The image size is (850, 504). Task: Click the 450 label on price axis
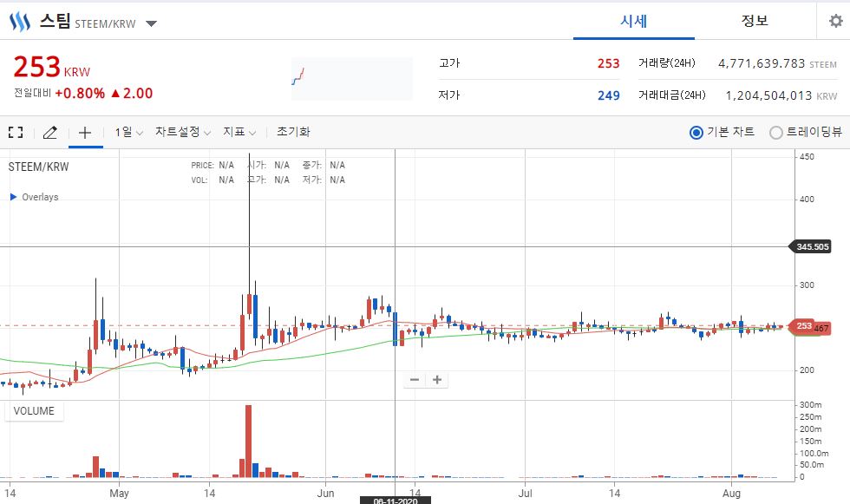807,157
